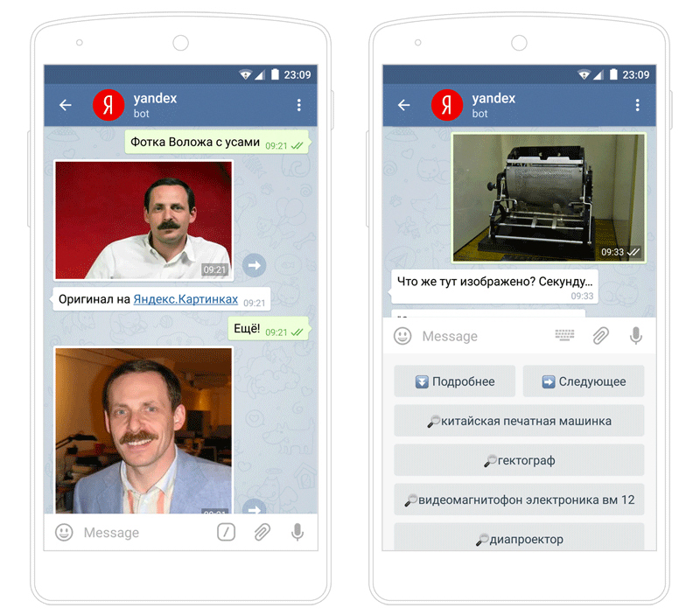Tap the 23:09 clock on left phone
The width and height of the screenshot is (700, 615).
pos(297,74)
